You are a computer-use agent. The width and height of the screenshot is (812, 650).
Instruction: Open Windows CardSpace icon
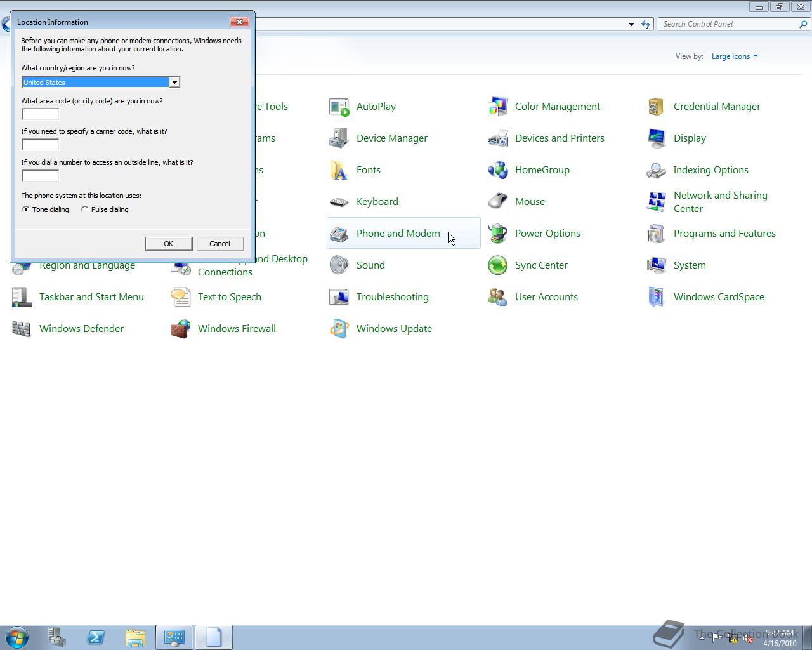pos(657,297)
